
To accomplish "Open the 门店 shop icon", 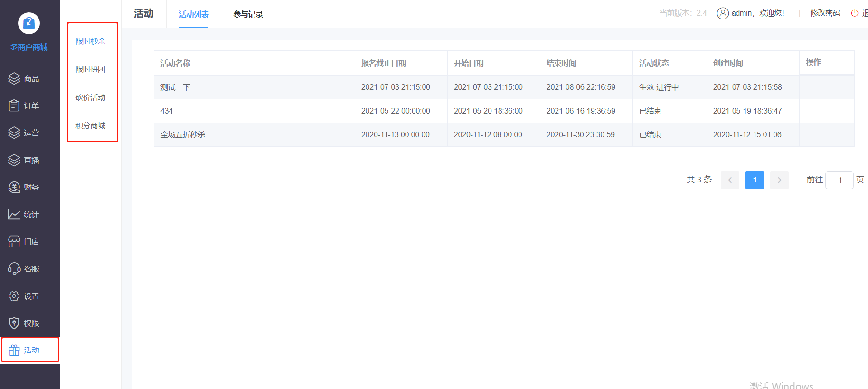I will click(14, 241).
